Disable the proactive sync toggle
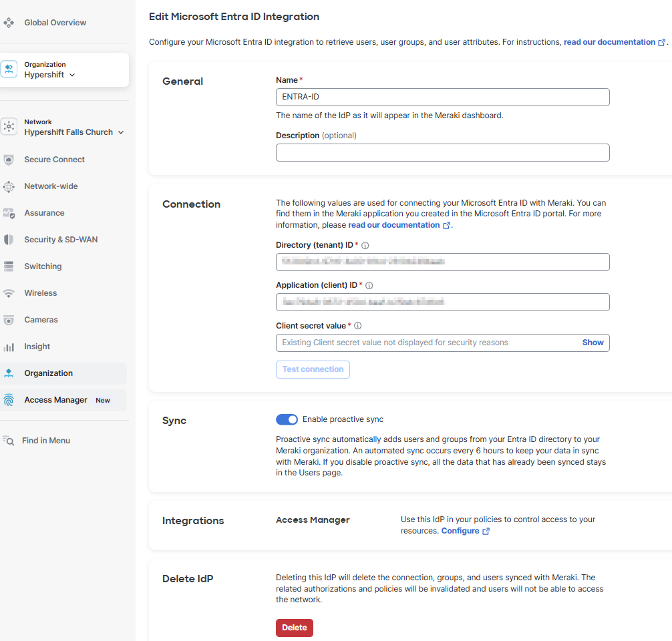Viewport: 672px width, 641px height. pos(287,419)
